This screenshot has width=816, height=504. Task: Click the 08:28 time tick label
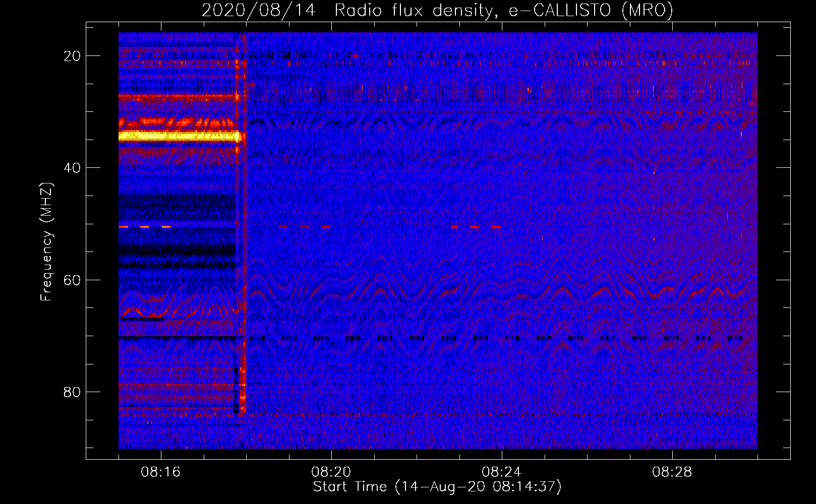tap(672, 472)
